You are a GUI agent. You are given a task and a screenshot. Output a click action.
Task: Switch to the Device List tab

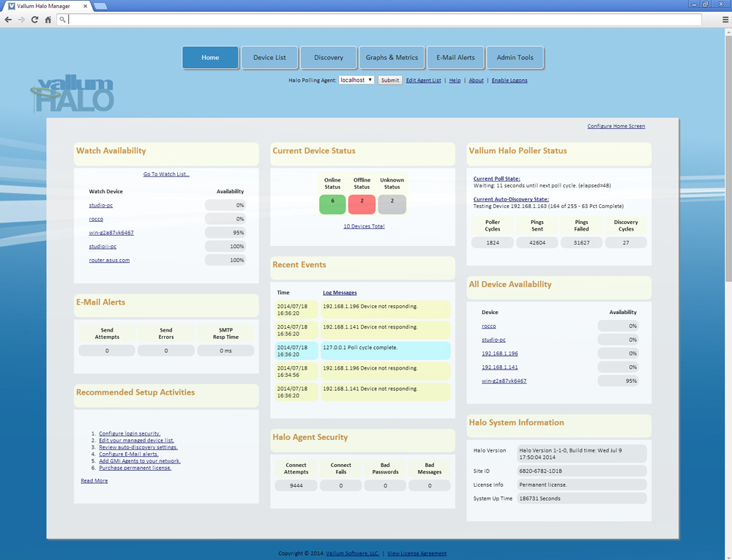(x=269, y=57)
